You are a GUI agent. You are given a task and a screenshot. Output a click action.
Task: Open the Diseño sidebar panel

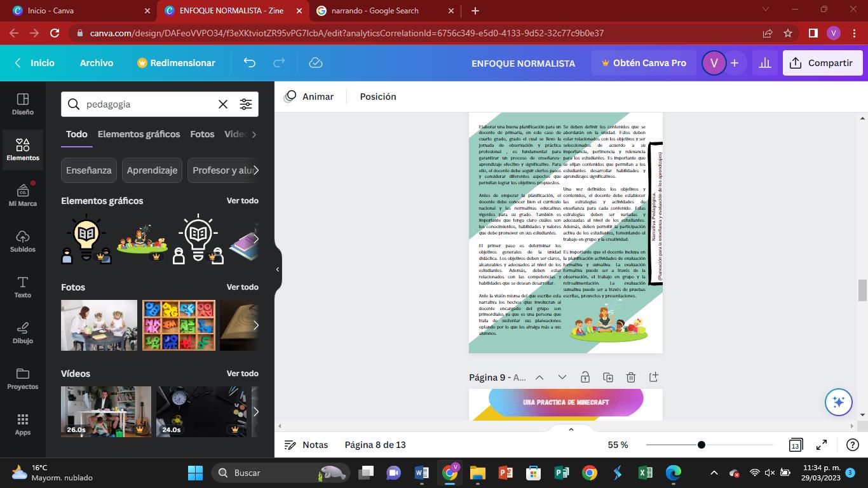[23, 104]
